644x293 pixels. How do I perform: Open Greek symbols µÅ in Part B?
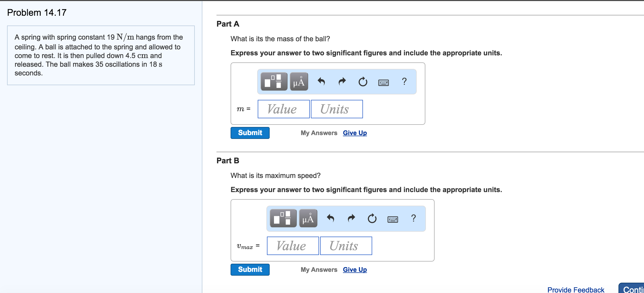pos(308,218)
